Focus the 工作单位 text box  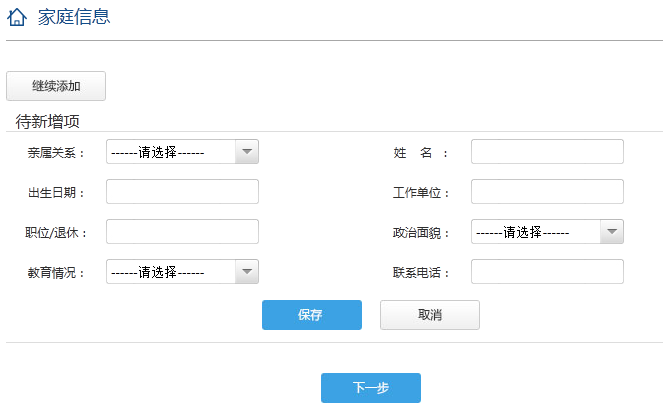[x=547, y=192]
